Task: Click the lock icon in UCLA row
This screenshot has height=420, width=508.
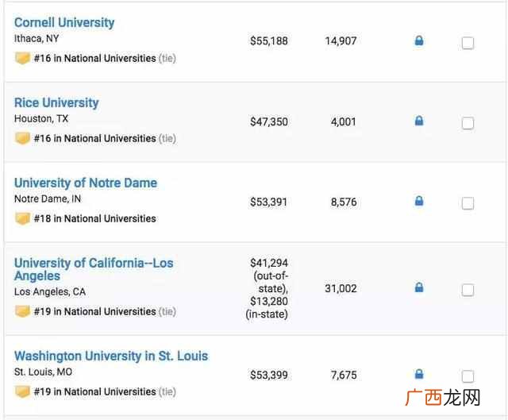Action: (419, 287)
